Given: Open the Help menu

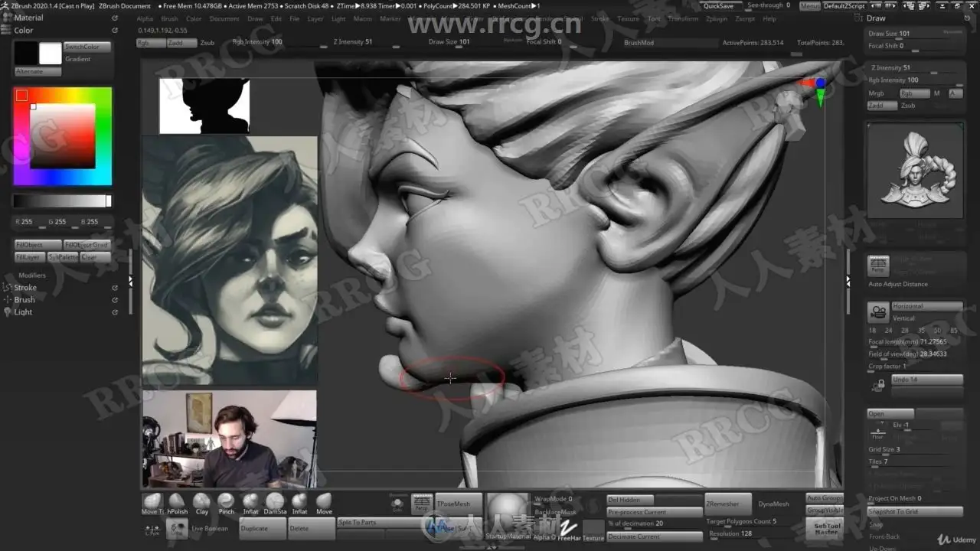Looking at the screenshot, I should tap(769, 18).
